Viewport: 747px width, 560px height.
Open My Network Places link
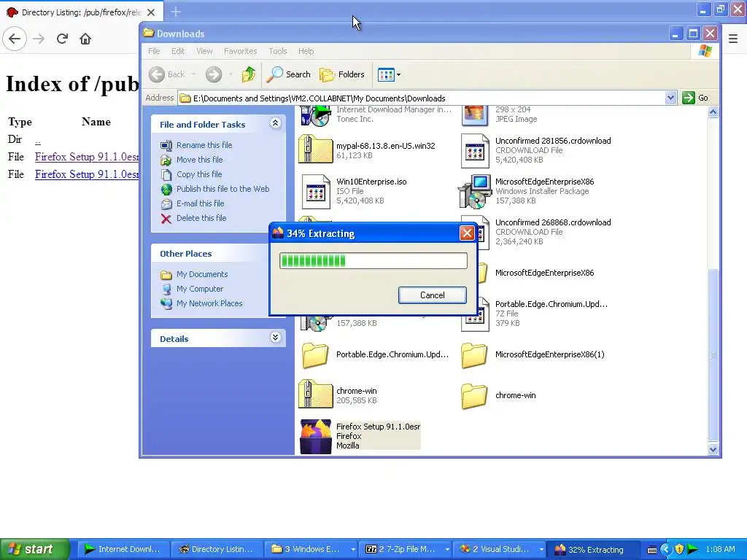pyautogui.click(x=209, y=303)
